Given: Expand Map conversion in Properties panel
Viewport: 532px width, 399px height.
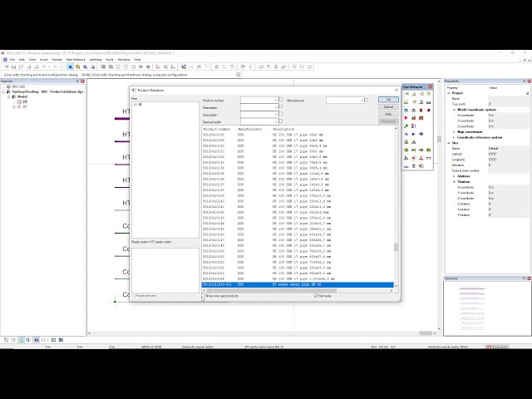Looking at the screenshot, I should coord(454,131).
